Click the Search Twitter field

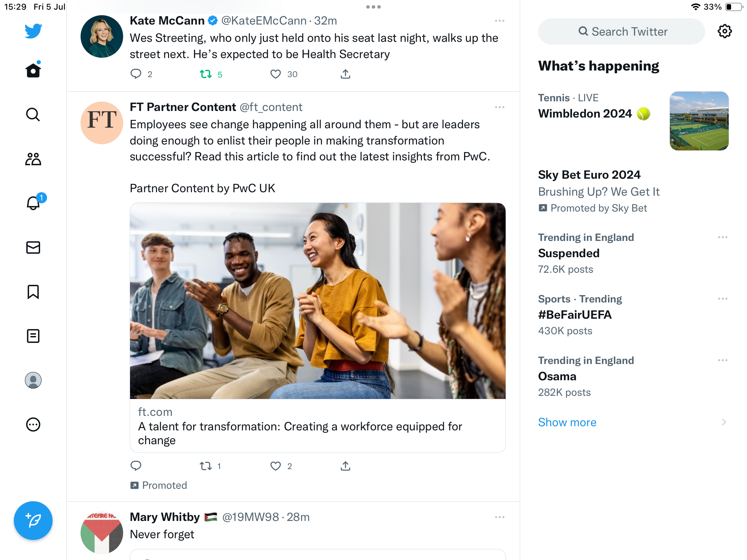(x=621, y=32)
